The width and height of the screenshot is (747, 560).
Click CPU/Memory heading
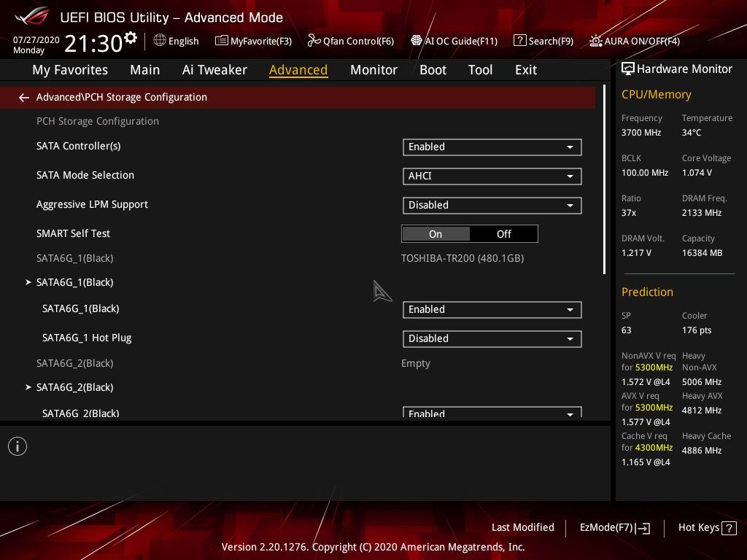pos(656,95)
